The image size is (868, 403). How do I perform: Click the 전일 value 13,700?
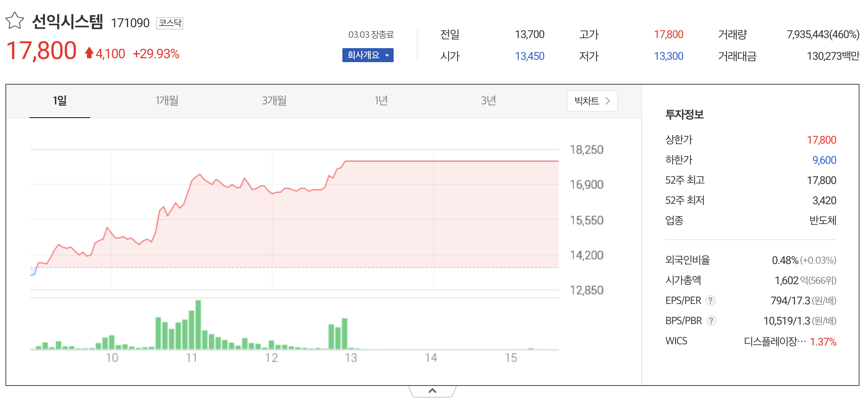(529, 35)
